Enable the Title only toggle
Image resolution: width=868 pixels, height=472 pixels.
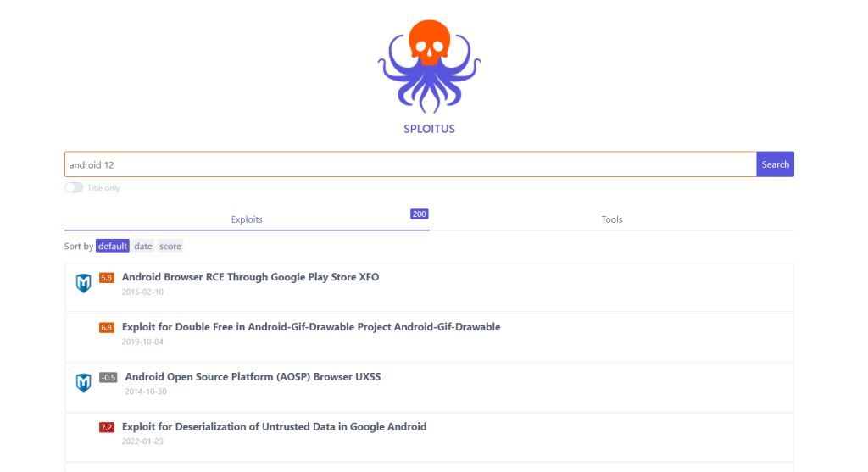point(74,187)
